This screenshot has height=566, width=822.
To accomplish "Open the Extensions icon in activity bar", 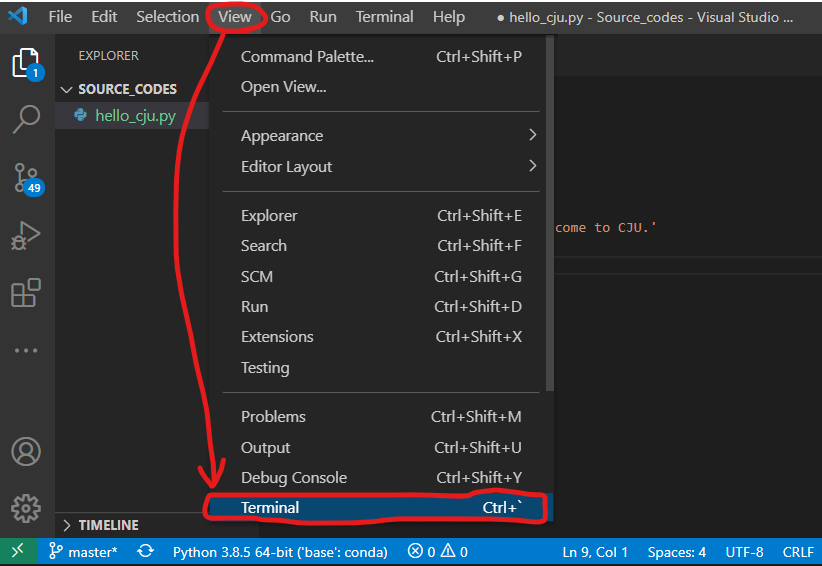I will [x=26, y=292].
